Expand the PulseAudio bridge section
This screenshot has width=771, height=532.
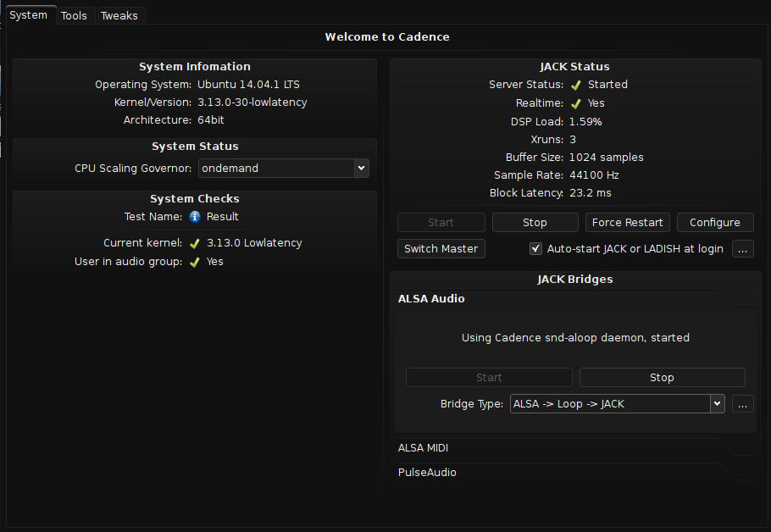[427, 472]
